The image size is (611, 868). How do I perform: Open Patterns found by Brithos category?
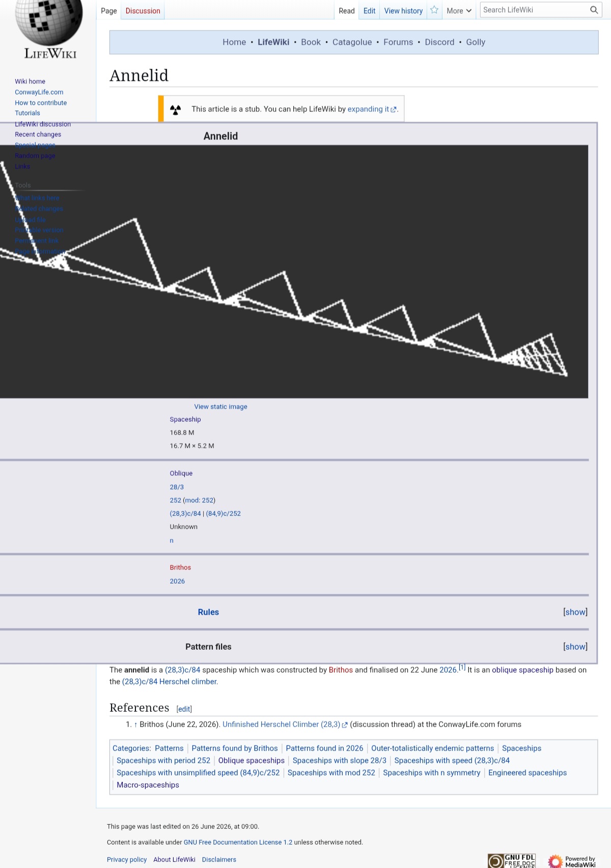(235, 748)
